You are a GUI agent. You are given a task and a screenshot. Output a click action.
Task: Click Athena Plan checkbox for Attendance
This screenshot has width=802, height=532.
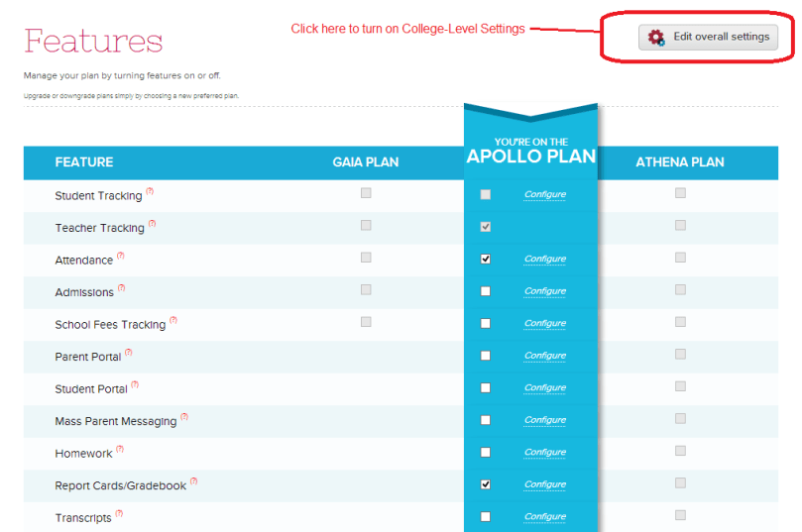point(680,257)
